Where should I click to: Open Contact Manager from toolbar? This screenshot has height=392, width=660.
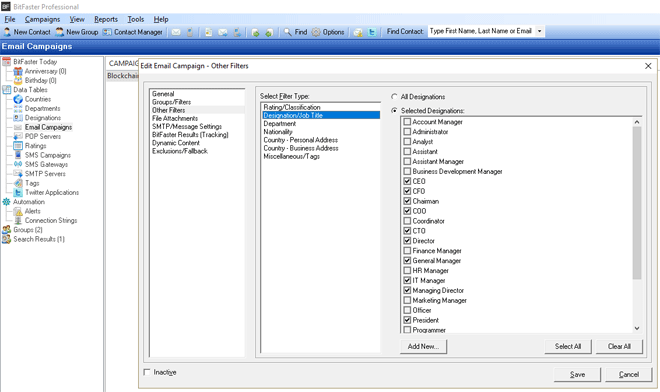point(133,32)
